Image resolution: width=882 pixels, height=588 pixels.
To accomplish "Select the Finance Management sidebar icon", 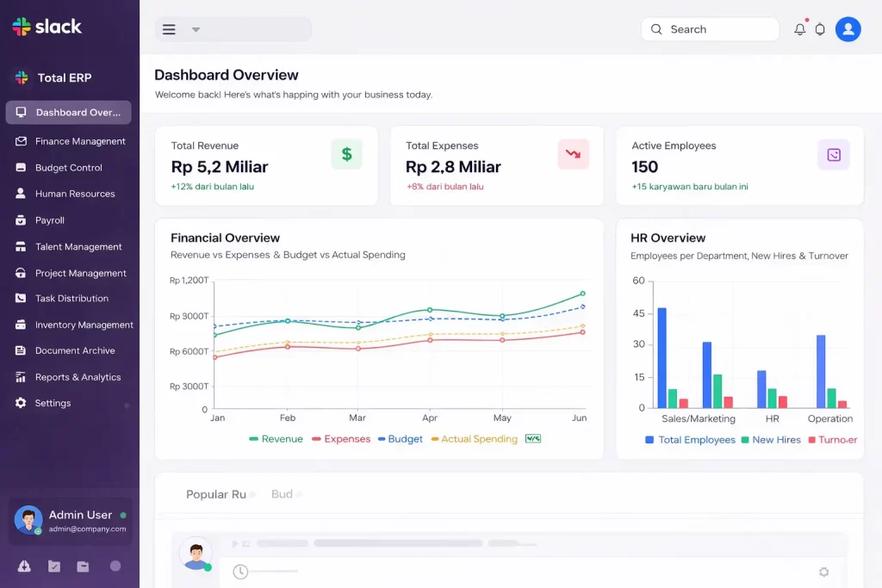I will click(x=20, y=141).
